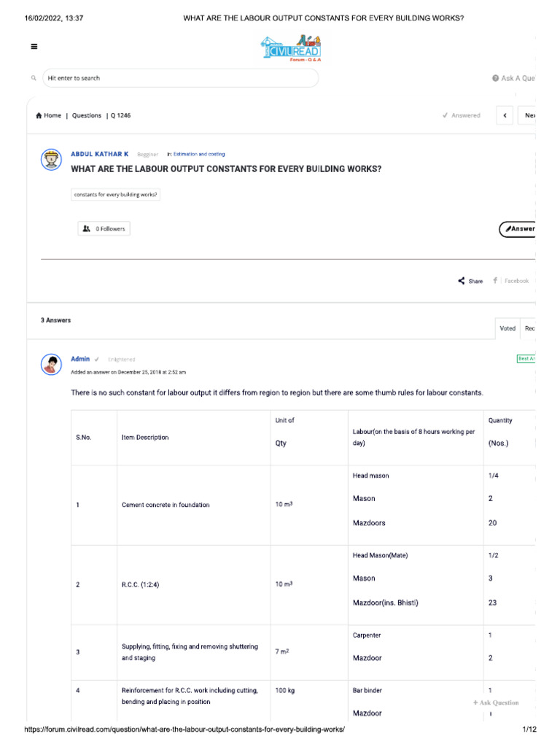Open the hamburger menu icon
The image size is (560, 747).
tap(34, 47)
